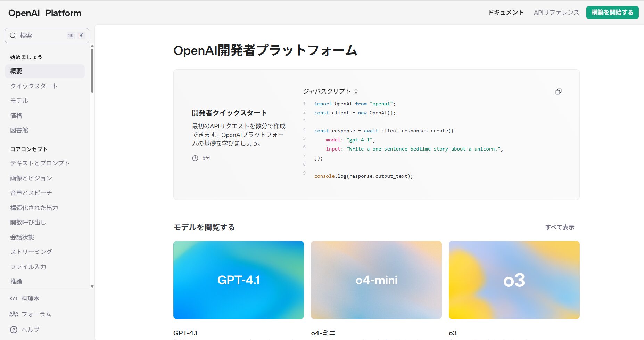Open the o3 model card image

[514, 280]
